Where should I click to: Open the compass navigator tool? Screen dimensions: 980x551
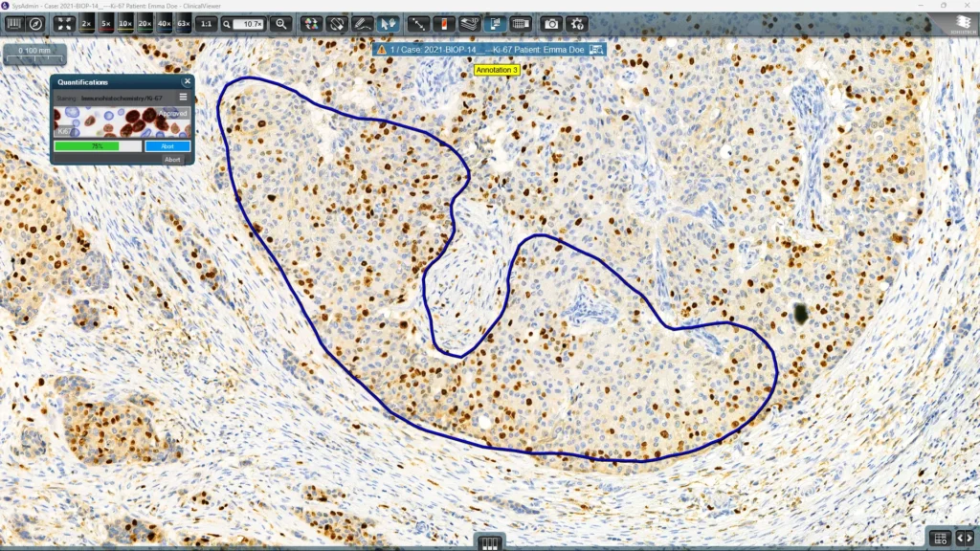(36, 24)
